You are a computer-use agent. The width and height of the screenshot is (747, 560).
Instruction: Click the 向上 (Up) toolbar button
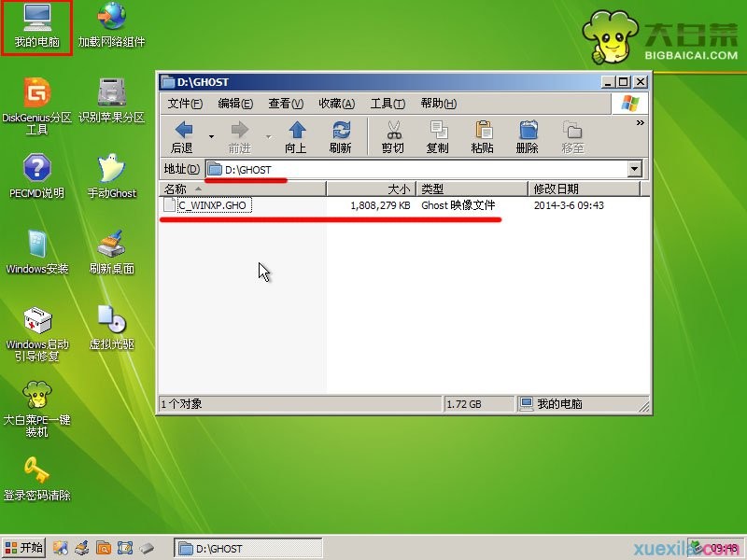click(296, 136)
